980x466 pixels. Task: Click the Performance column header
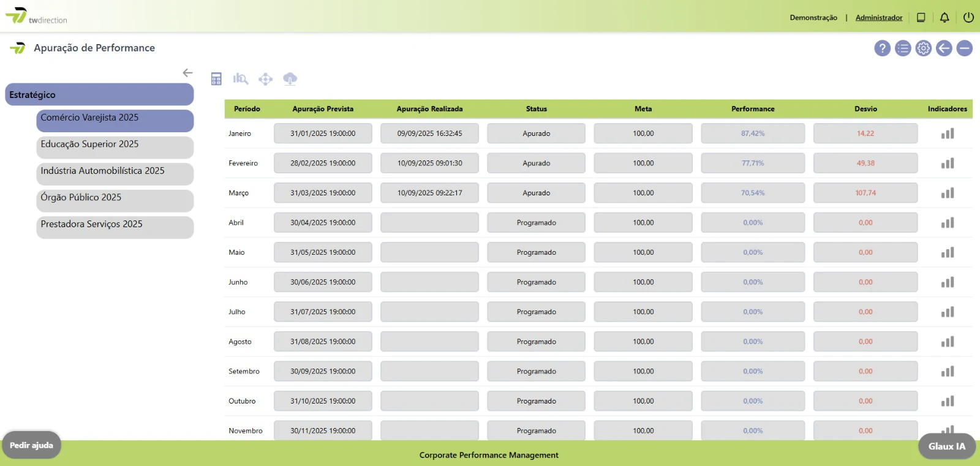pos(753,109)
